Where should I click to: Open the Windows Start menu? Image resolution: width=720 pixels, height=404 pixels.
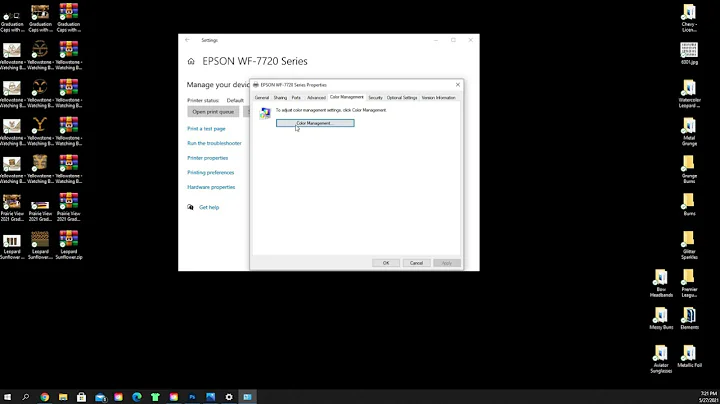click(x=7, y=397)
